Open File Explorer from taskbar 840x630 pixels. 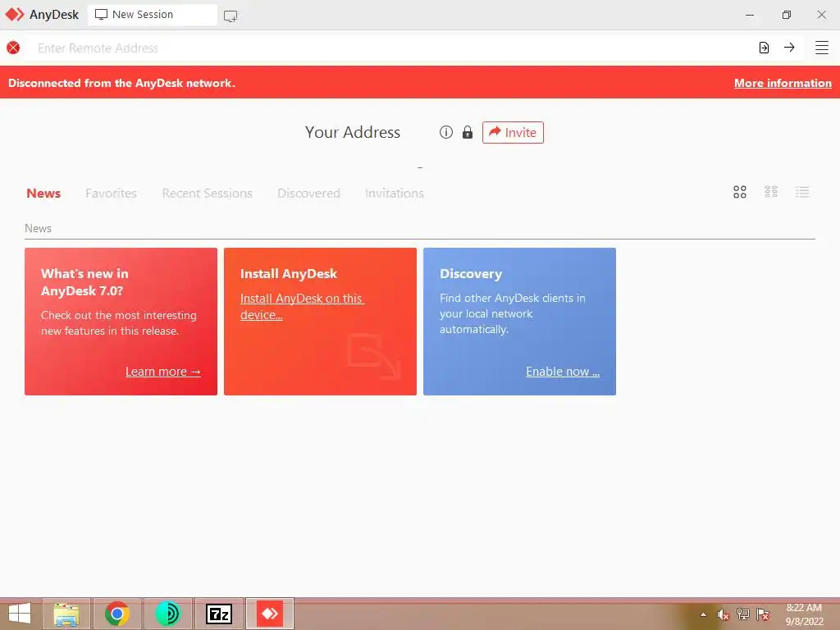click(66, 614)
